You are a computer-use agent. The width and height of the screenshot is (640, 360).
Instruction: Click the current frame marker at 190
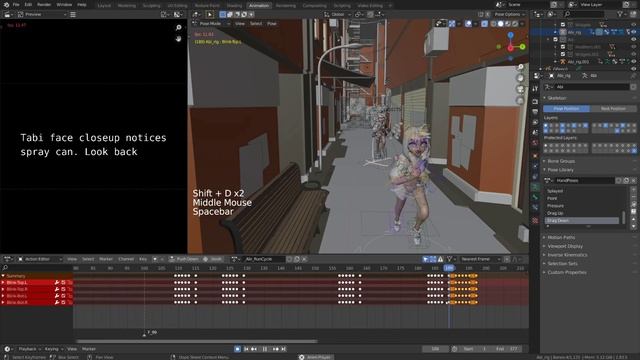click(449, 268)
